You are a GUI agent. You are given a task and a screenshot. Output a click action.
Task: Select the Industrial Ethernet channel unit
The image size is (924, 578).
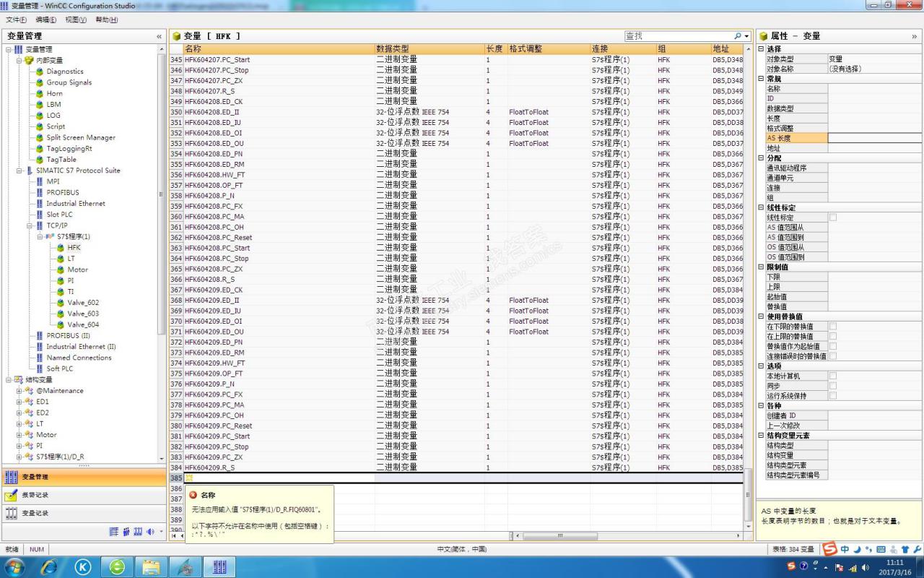pos(76,204)
